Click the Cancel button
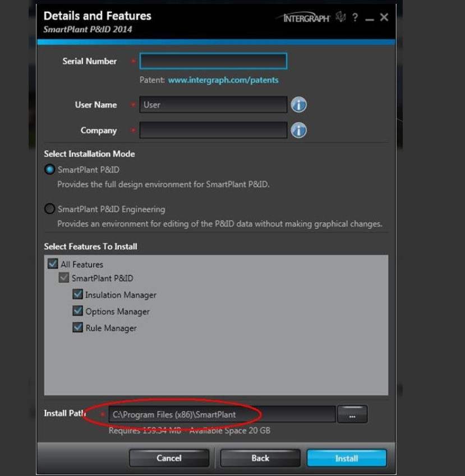 tap(169, 458)
